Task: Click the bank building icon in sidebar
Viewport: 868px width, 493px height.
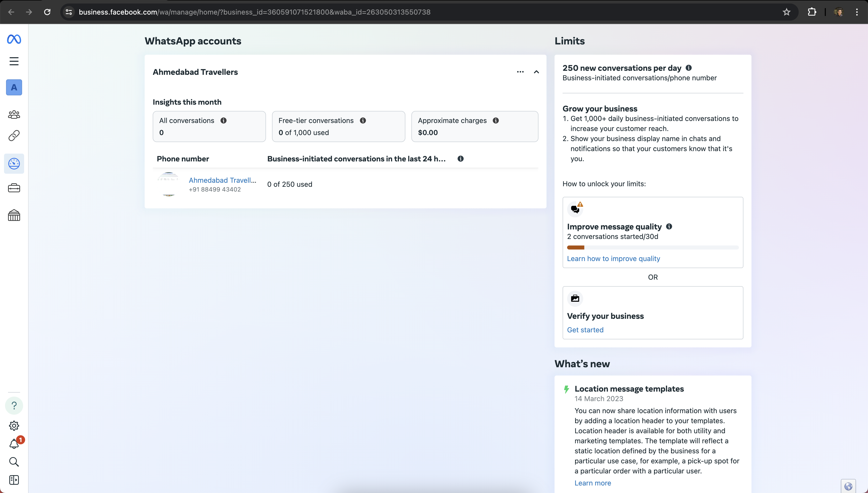Action: point(14,215)
